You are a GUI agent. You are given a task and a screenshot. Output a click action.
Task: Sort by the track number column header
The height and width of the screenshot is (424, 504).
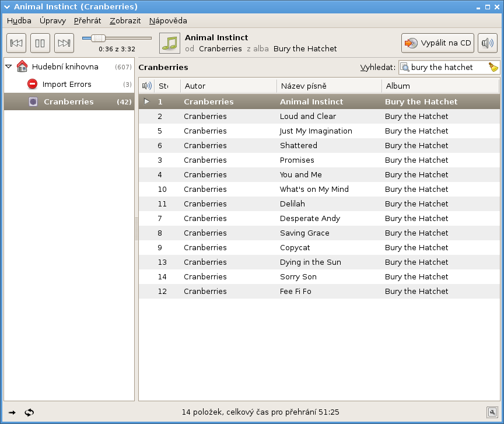[167, 86]
